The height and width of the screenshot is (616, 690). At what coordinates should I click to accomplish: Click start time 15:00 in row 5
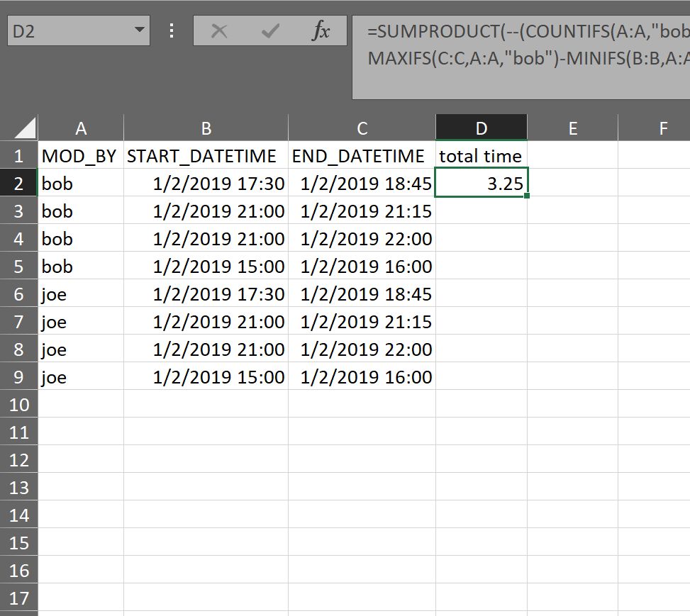(x=206, y=267)
